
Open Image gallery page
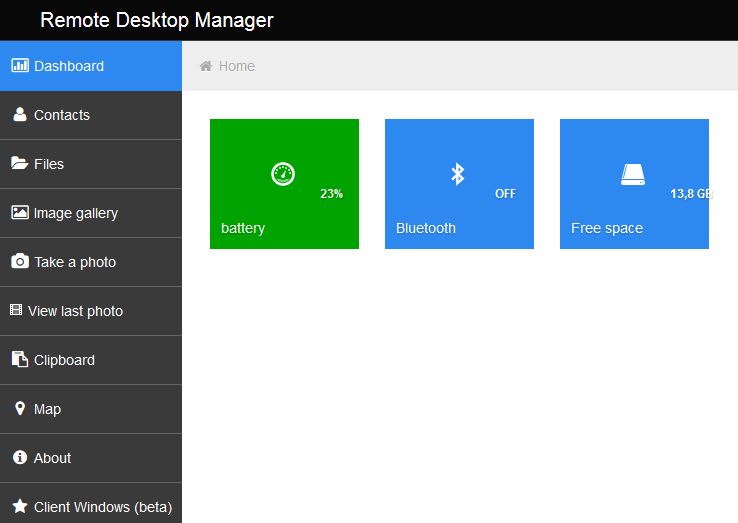pos(91,213)
